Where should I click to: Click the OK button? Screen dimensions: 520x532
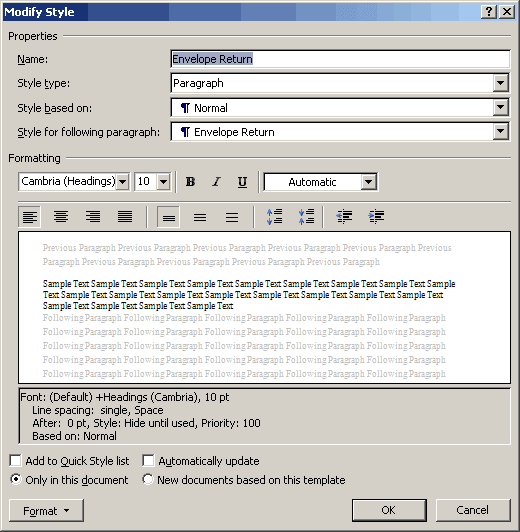(389, 510)
